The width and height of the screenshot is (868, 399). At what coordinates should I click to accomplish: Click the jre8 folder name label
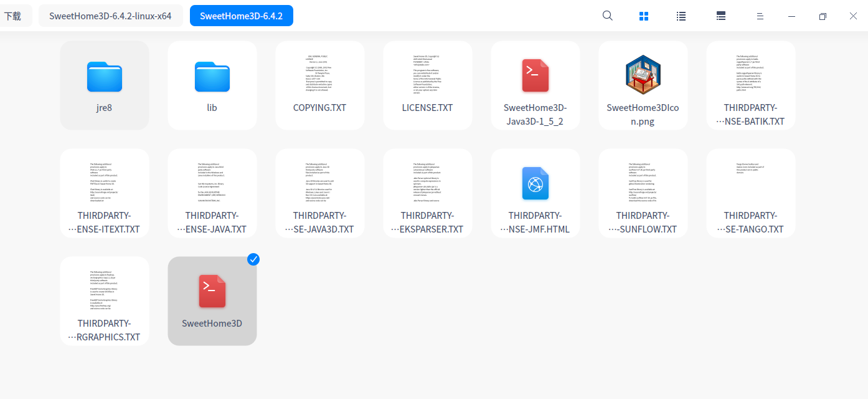(105, 108)
